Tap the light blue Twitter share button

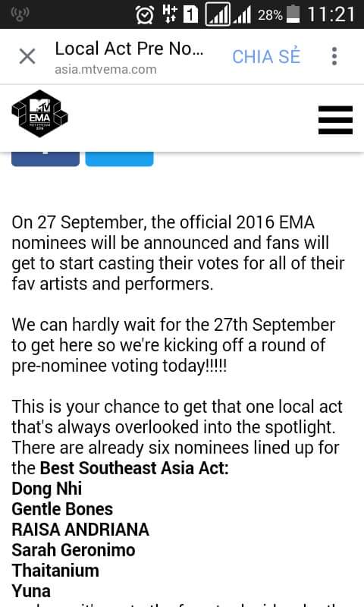coord(119,159)
